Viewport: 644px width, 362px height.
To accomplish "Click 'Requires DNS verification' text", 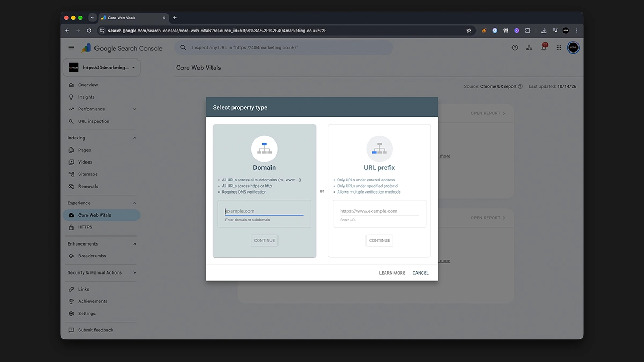I will [244, 192].
